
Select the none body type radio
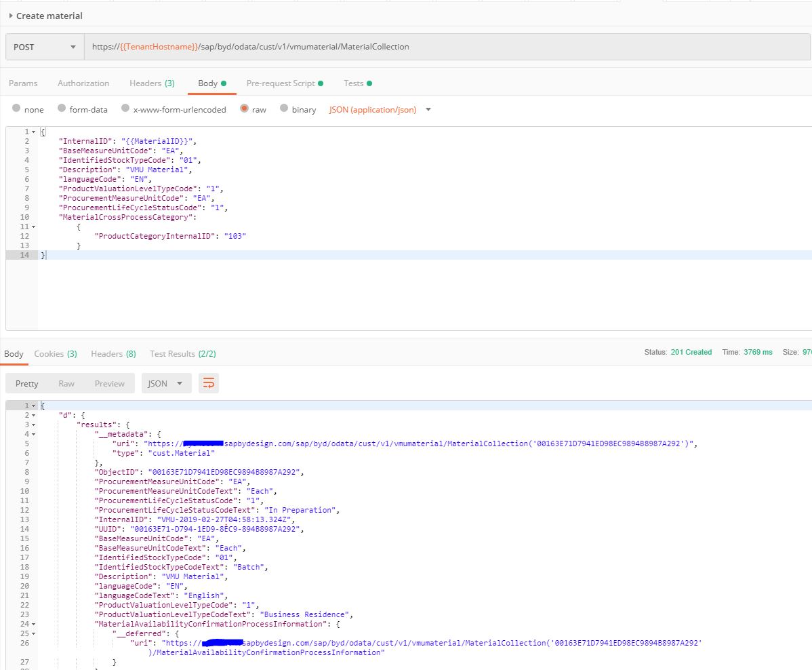pyautogui.click(x=17, y=109)
